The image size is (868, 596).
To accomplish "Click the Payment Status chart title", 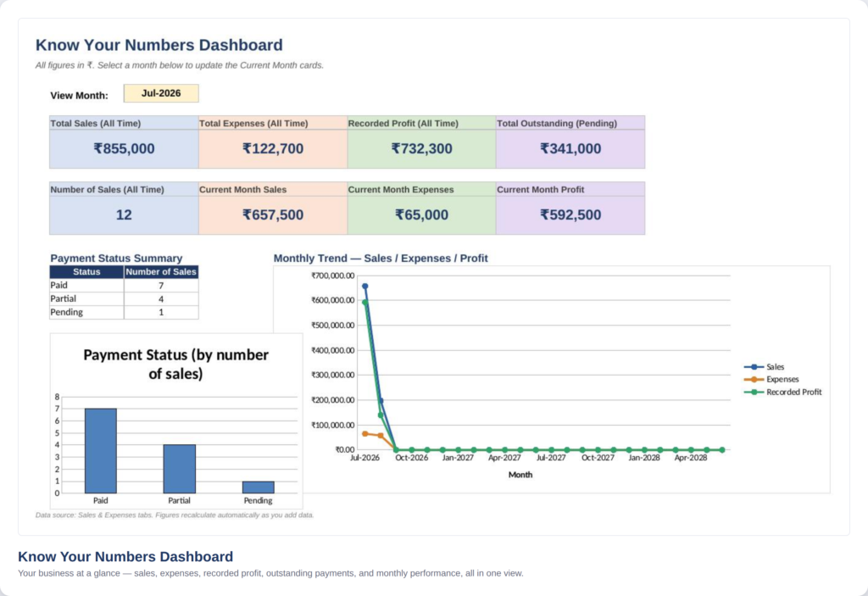I will 176,364.
